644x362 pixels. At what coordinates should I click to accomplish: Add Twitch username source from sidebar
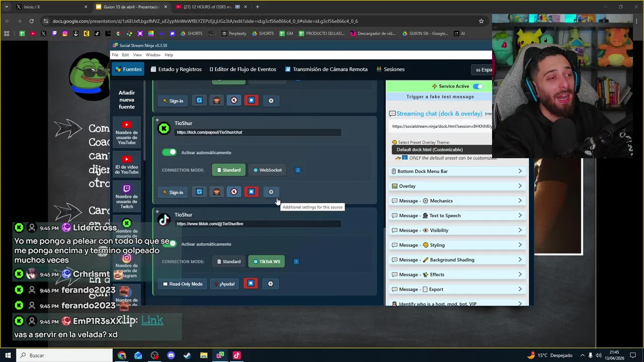point(127,197)
